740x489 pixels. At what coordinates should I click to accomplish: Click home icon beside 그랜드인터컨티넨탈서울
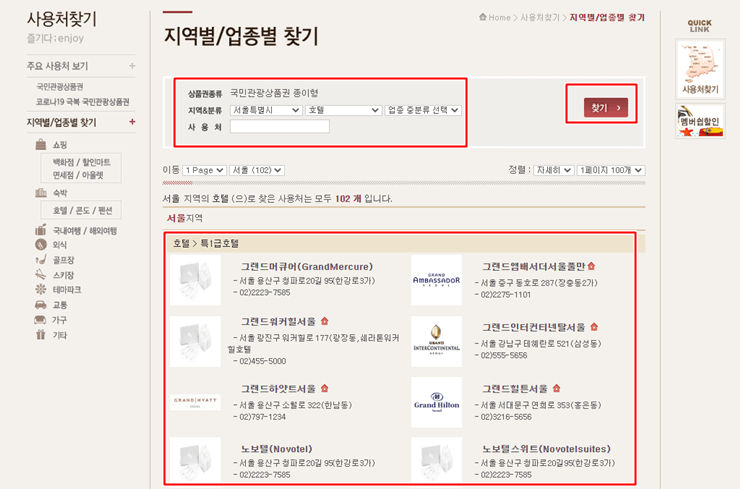pos(594,327)
